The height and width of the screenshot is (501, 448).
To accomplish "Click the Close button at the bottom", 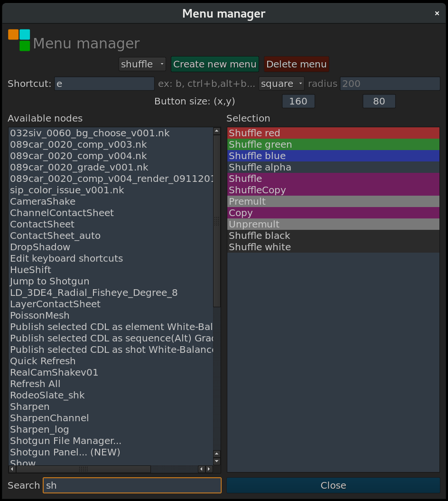I will point(333,485).
